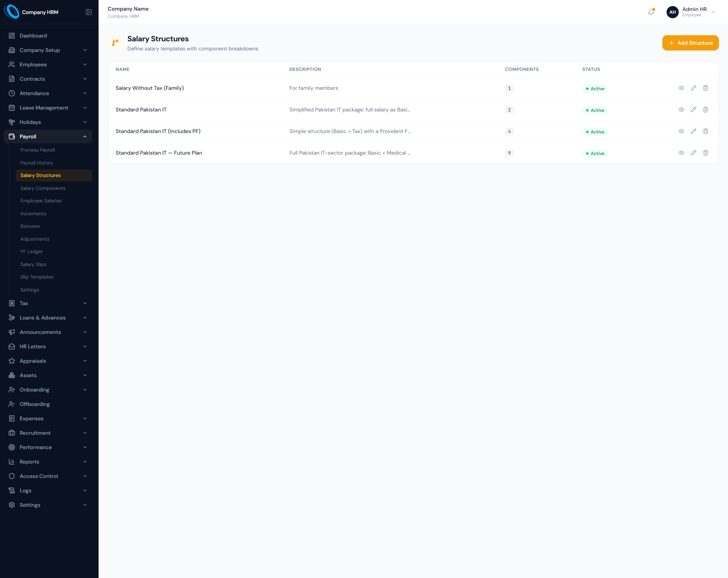This screenshot has width=728, height=578.
Task: Open Slip Templates submenu item
Action: point(54,277)
